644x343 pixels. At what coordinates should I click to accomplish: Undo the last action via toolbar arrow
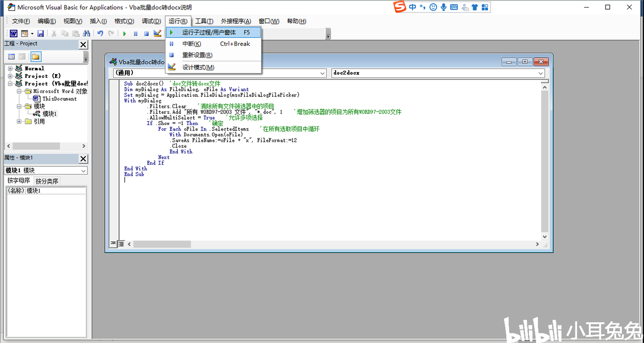(100, 34)
